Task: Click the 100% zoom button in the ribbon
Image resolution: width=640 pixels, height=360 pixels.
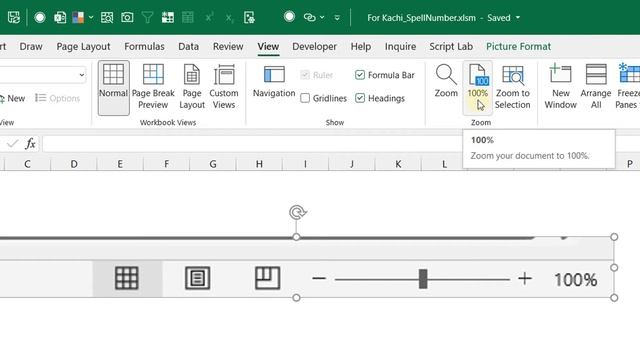Action: pos(478,87)
